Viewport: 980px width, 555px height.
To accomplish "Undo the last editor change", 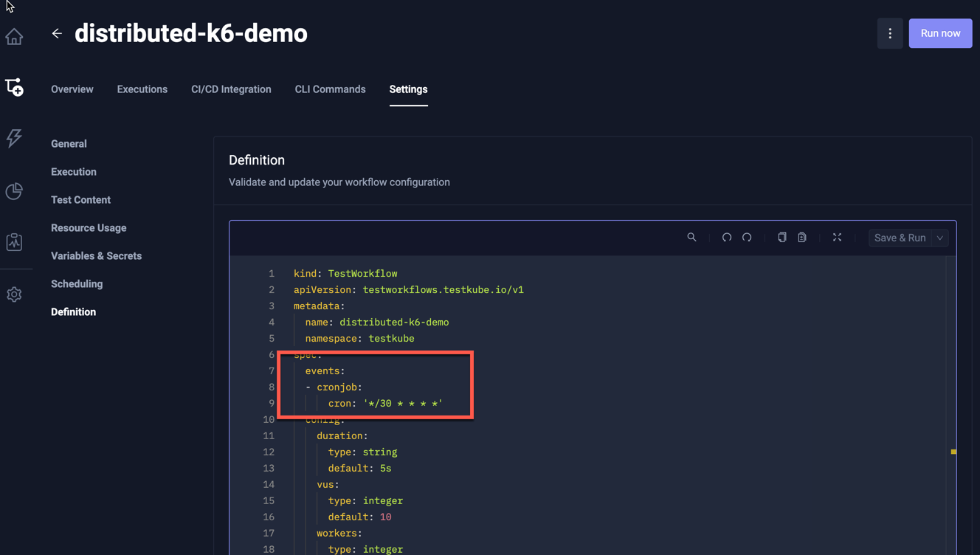I will (x=727, y=238).
